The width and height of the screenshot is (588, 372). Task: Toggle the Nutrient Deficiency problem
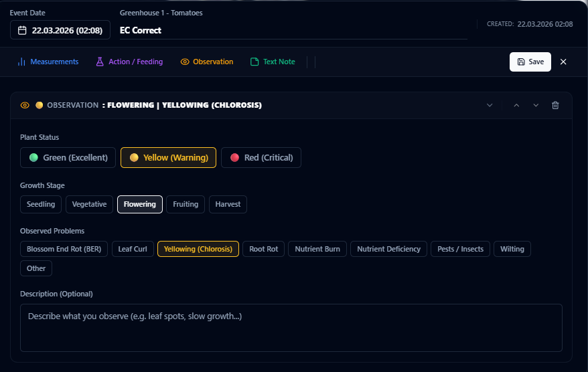pos(388,249)
